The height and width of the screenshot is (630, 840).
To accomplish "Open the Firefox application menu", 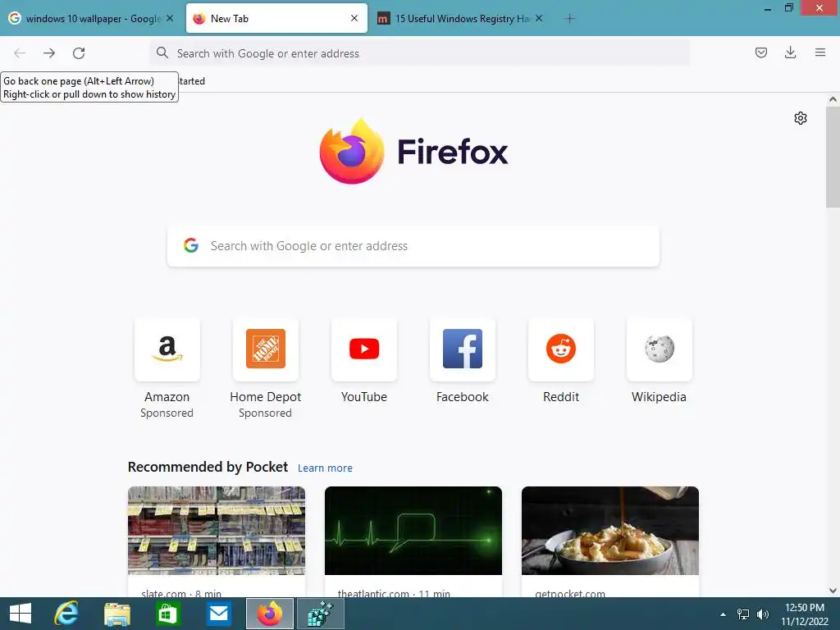I will point(820,52).
